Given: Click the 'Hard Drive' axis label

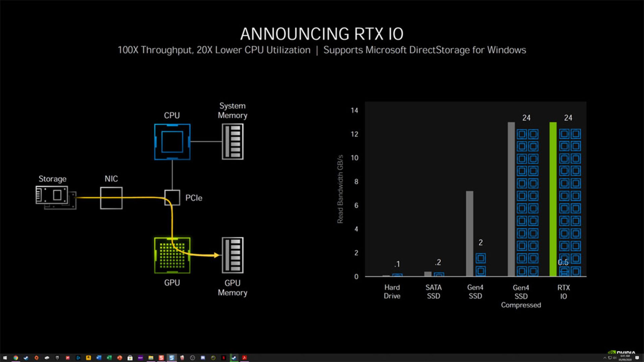Looking at the screenshot, I should [392, 292].
